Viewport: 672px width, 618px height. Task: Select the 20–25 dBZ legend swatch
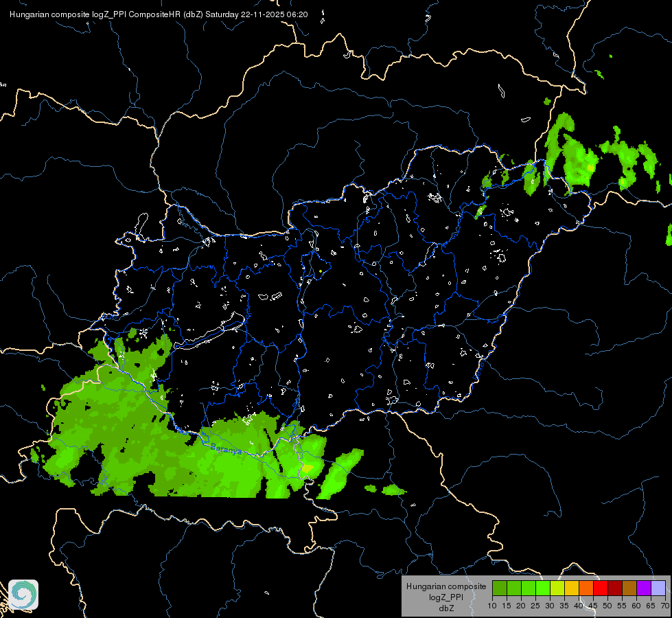[x=529, y=588]
